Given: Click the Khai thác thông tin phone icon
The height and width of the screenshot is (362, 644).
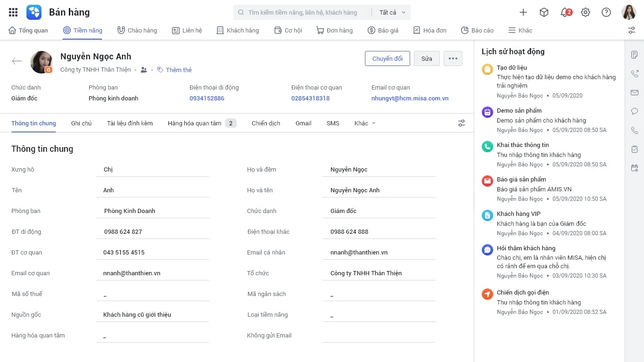Looking at the screenshot, I should coord(487,147).
